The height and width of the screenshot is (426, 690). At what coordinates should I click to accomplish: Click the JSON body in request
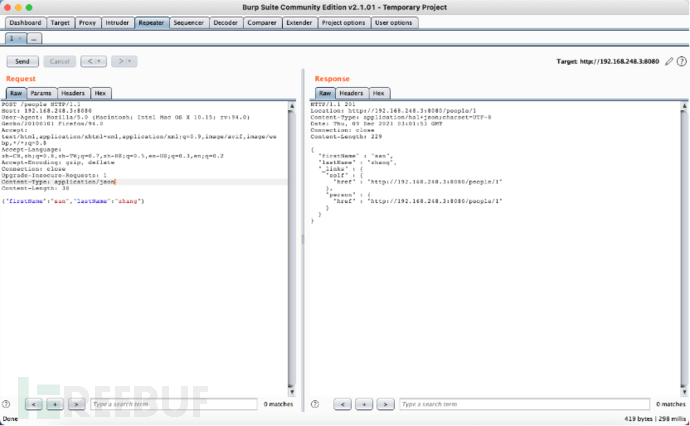(x=73, y=201)
